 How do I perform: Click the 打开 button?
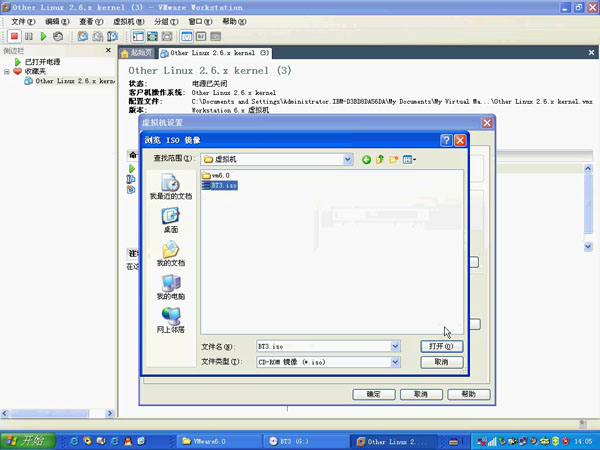pos(441,346)
